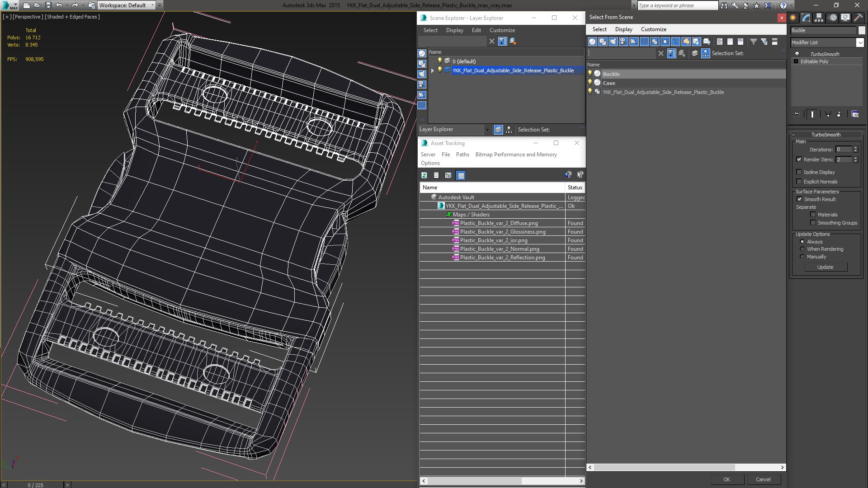Open Configure Modifier Sets icon
868x488 pixels.
(x=855, y=114)
